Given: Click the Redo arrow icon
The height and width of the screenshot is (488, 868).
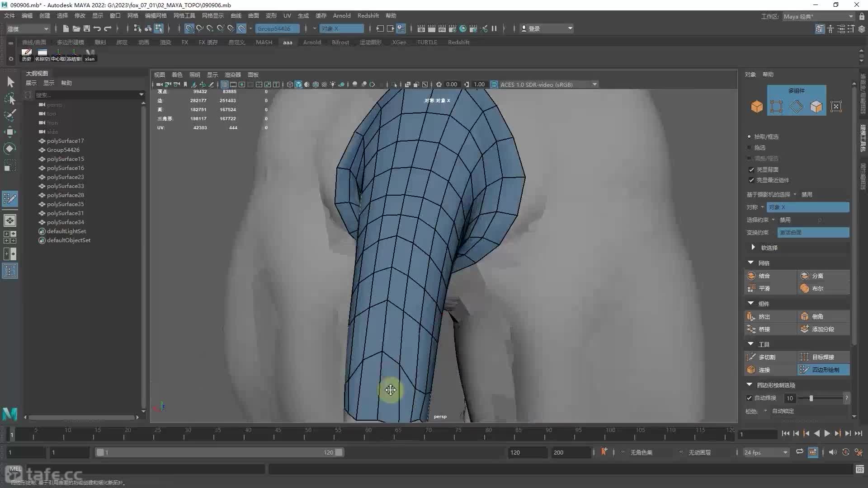Looking at the screenshot, I should tap(108, 28).
